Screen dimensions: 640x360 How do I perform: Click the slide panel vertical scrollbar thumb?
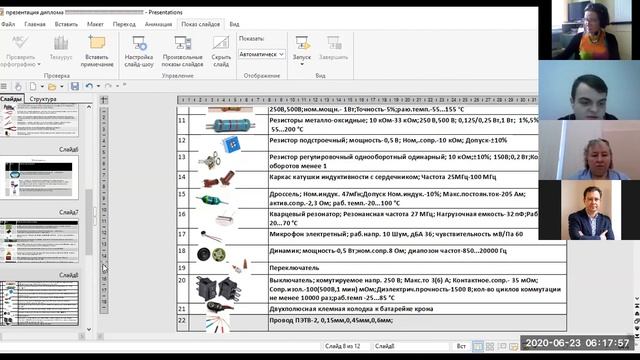(89, 222)
